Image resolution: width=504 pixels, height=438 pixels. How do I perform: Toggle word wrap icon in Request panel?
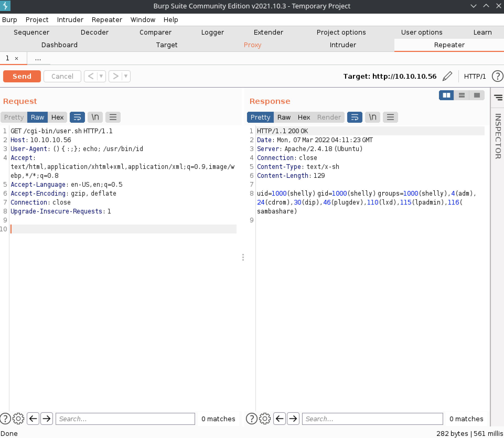click(77, 117)
